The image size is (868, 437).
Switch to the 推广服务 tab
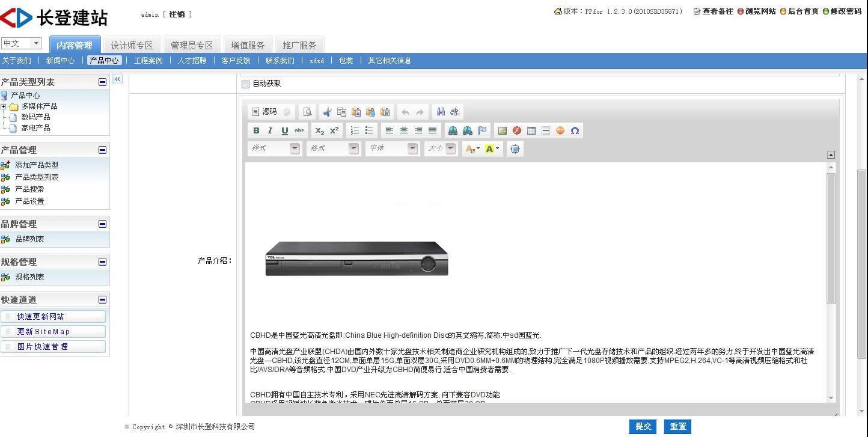(x=299, y=45)
